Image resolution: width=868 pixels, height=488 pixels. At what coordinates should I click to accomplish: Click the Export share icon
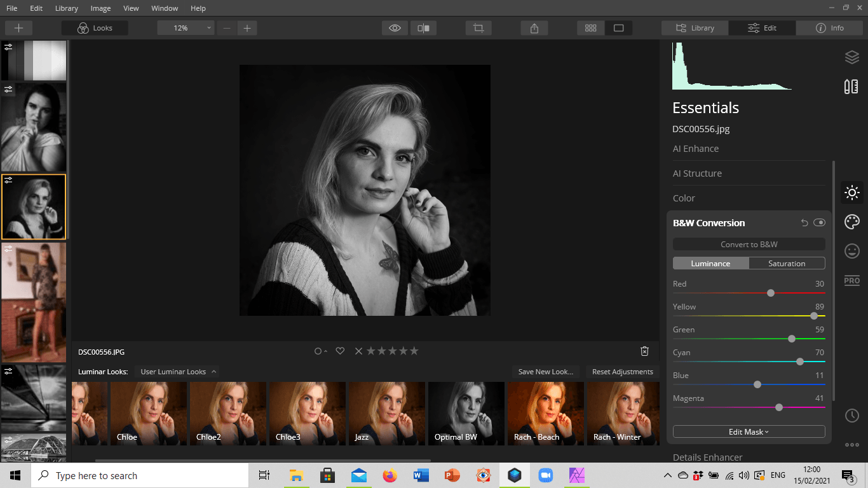click(x=534, y=28)
